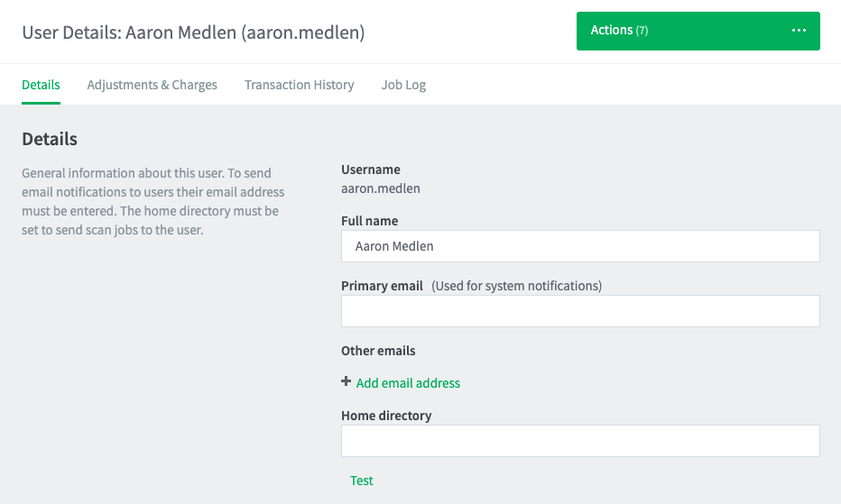Viewport: 841px width, 504px height.
Task: Focus the Primary email input field
Action: 580,311
